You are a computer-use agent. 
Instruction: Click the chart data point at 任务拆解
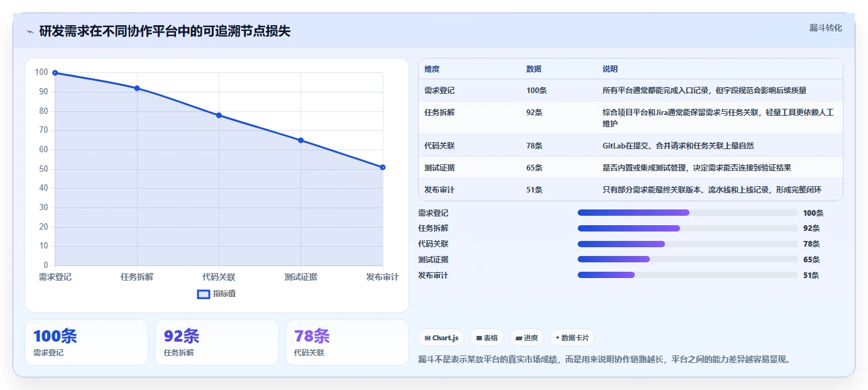coord(137,88)
